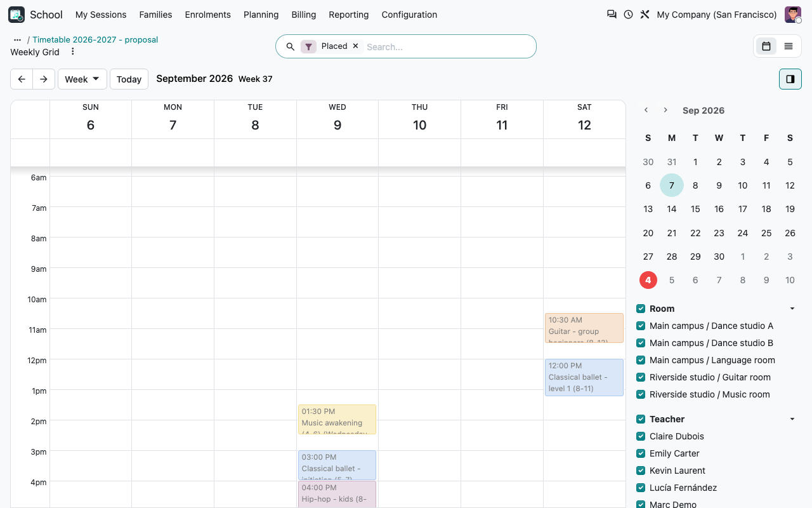Viewport: 812px width, 508px height.
Task: Switch to list view
Action: coord(789,46)
